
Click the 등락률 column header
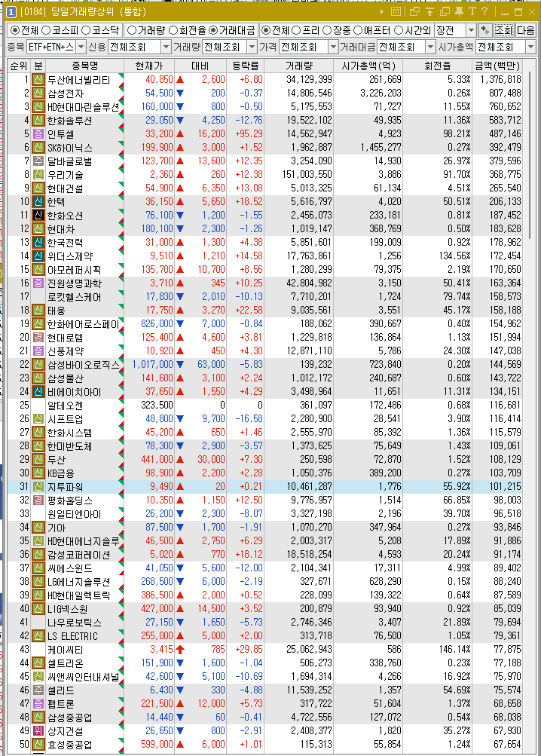[246, 66]
